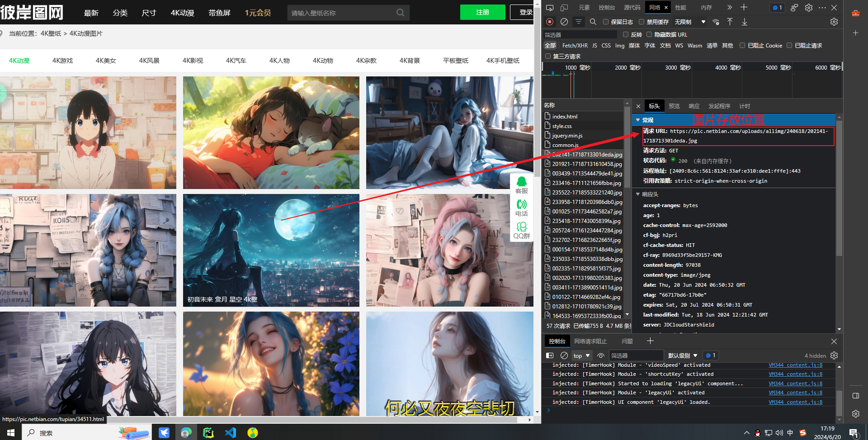Filter requests by Fetch/XHR type
The image size is (868, 440).
[575, 45]
